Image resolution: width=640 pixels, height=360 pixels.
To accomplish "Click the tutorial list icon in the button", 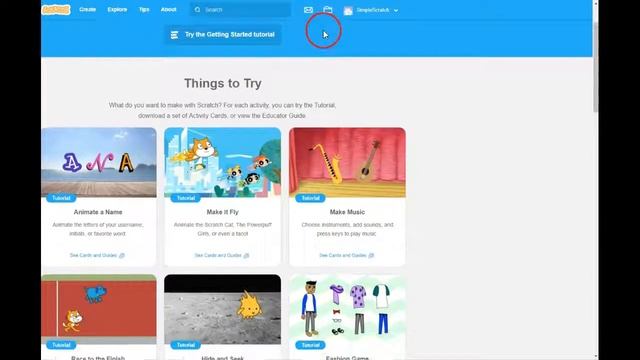I will 174,35.
